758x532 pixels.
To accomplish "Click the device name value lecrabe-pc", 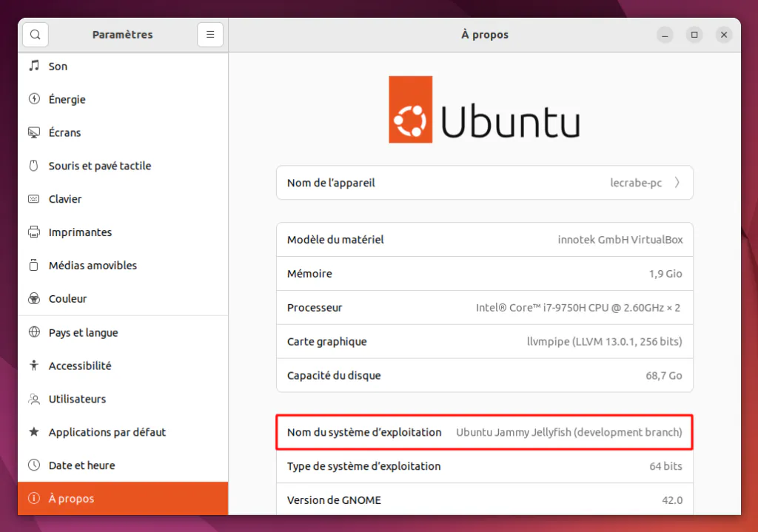I will (636, 183).
